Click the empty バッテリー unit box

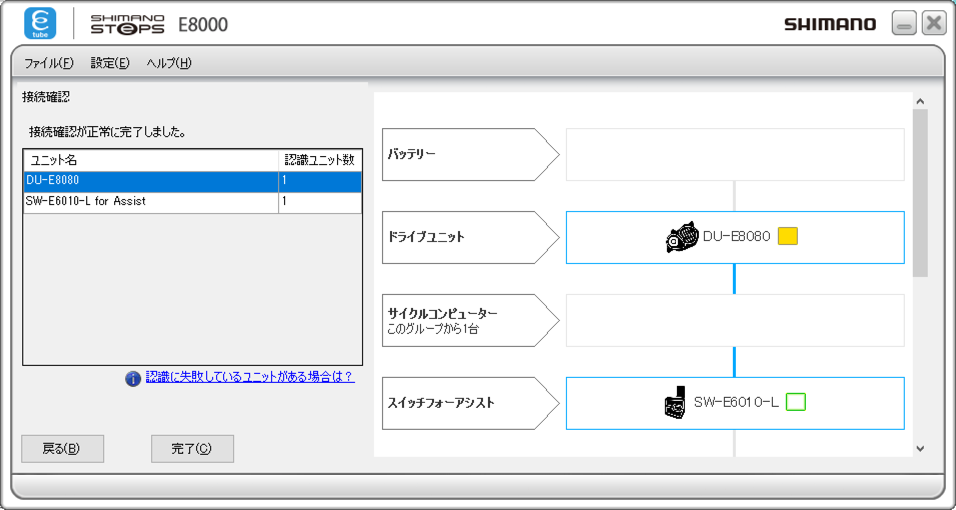734,154
